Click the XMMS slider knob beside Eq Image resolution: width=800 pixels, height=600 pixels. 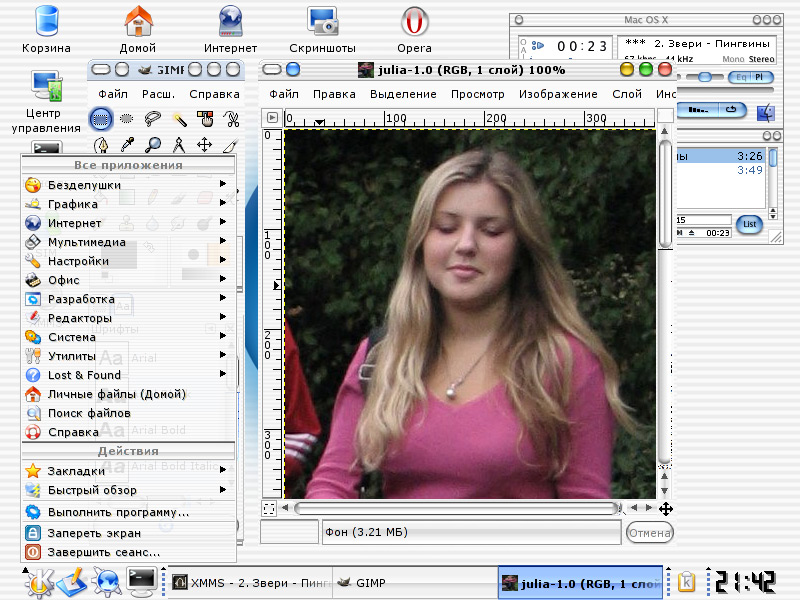[705, 77]
